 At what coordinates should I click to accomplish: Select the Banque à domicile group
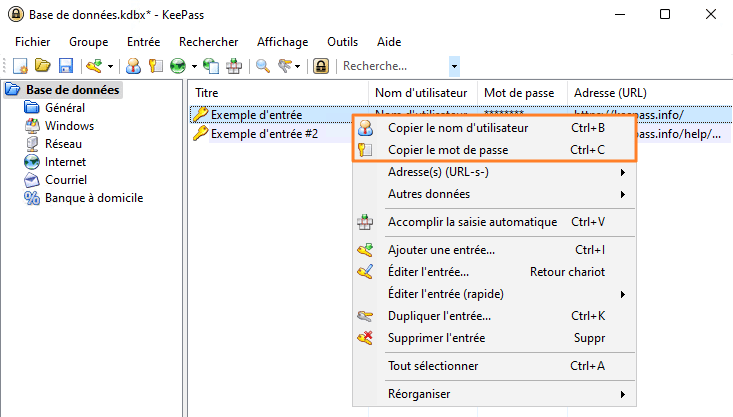(94, 198)
